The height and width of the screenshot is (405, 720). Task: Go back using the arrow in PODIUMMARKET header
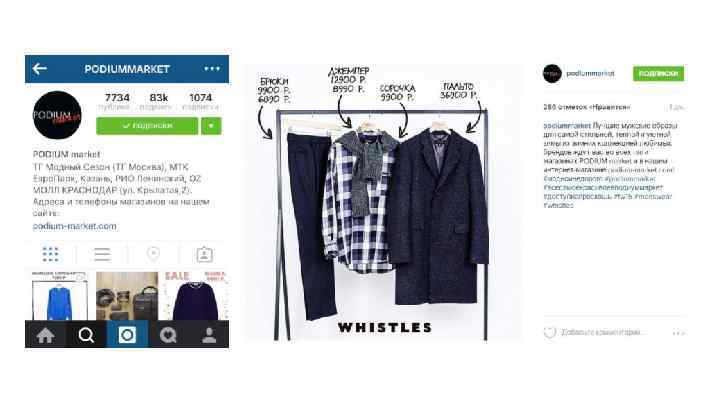(x=39, y=69)
